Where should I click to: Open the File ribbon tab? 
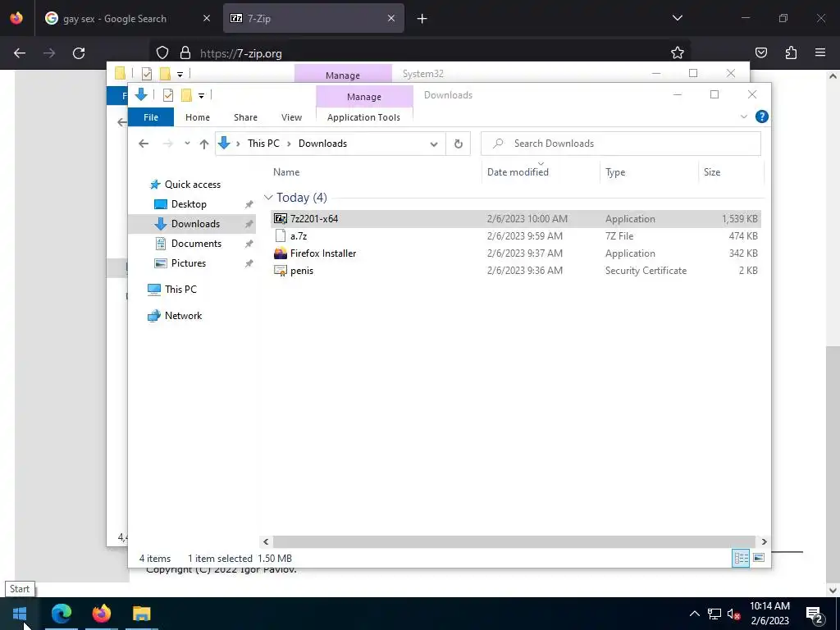[x=151, y=117]
